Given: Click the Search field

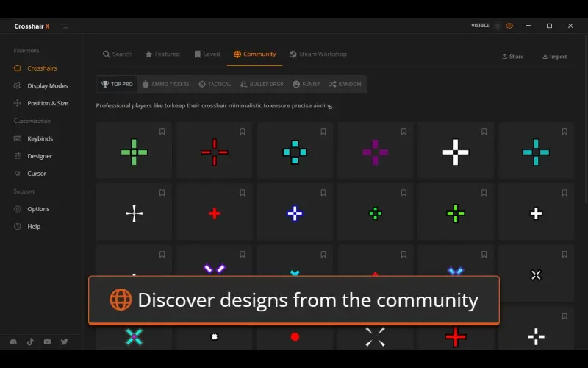Looking at the screenshot, I should [117, 54].
